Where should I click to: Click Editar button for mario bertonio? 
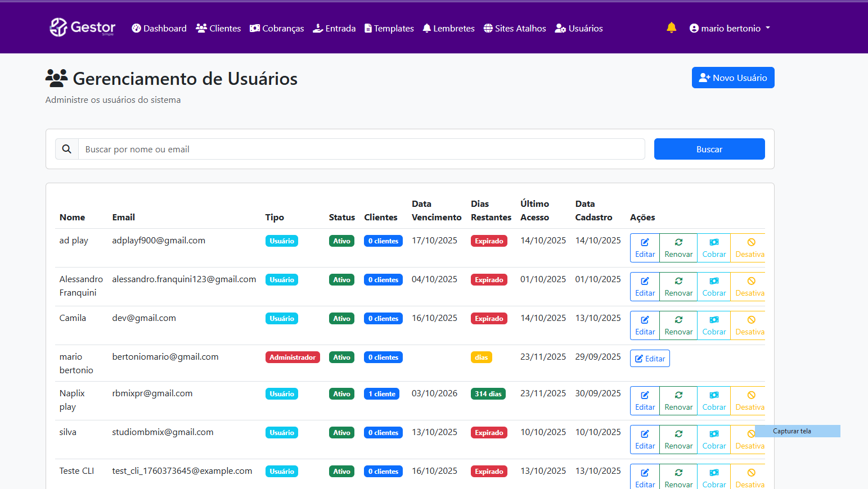click(x=650, y=359)
